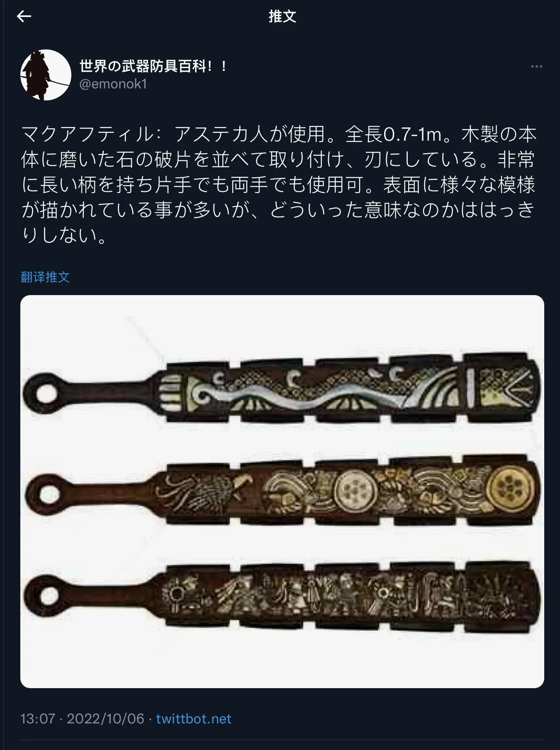Open the middle macuahuitl with round discs

[282, 492]
